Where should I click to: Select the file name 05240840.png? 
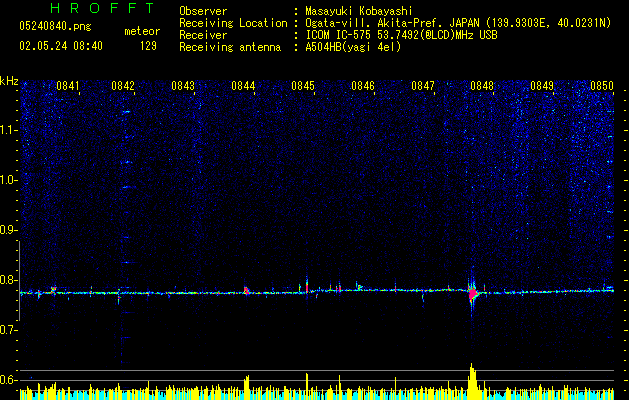55,27
